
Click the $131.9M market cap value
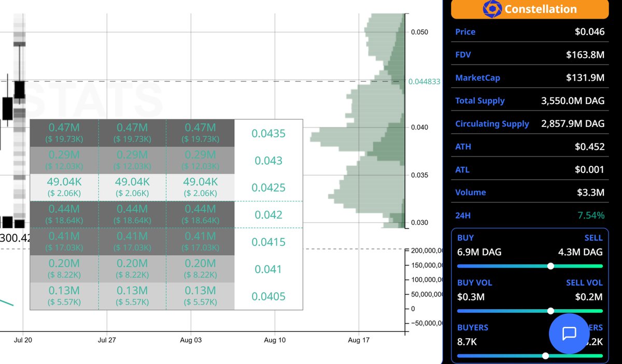(585, 78)
